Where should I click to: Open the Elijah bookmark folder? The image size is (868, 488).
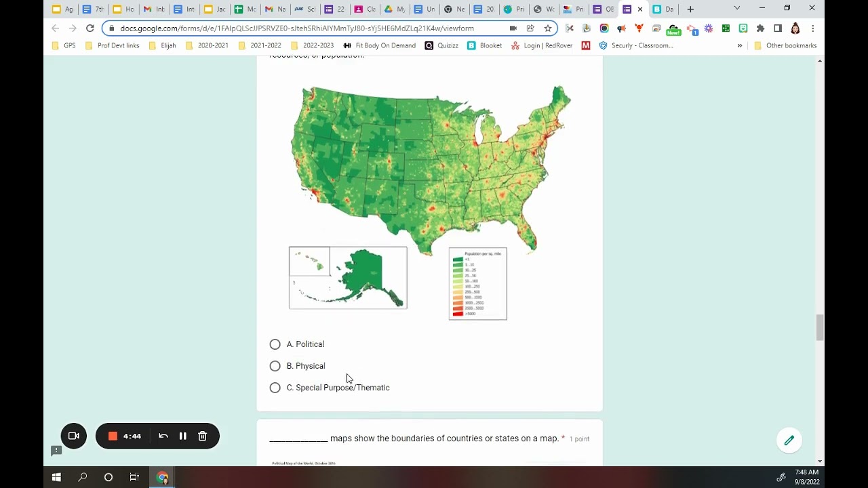click(x=163, y=45)
